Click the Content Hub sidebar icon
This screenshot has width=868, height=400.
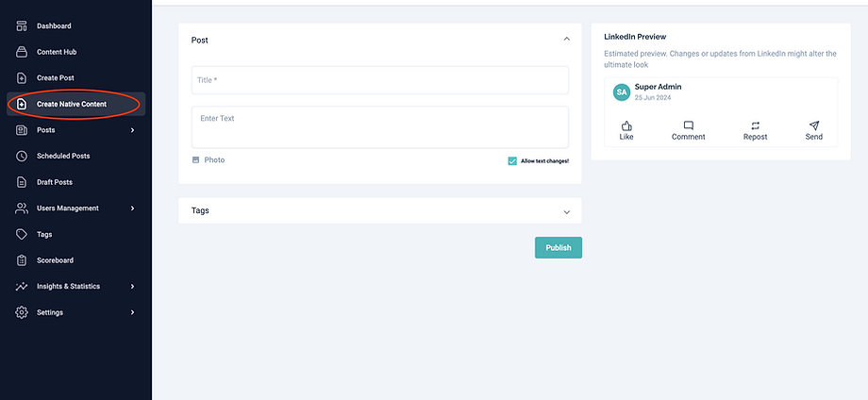[x=22, y=52]
